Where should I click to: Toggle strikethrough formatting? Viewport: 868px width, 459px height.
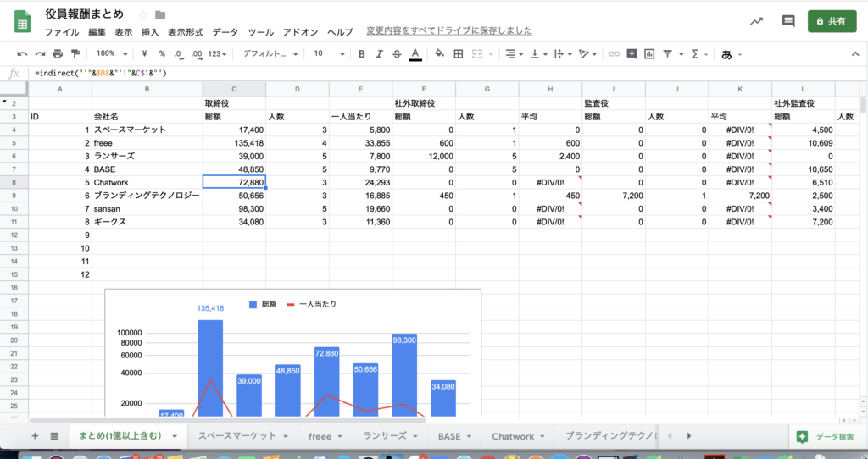point(397,54)
